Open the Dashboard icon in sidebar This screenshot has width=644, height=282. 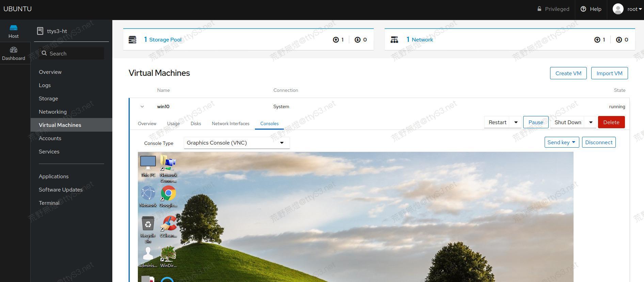coord(14,50)
